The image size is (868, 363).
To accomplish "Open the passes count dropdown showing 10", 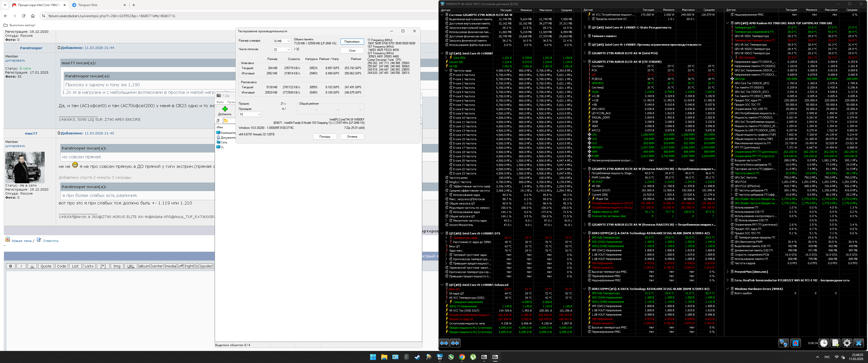I will pyautogui.click(x=250, y=114).
